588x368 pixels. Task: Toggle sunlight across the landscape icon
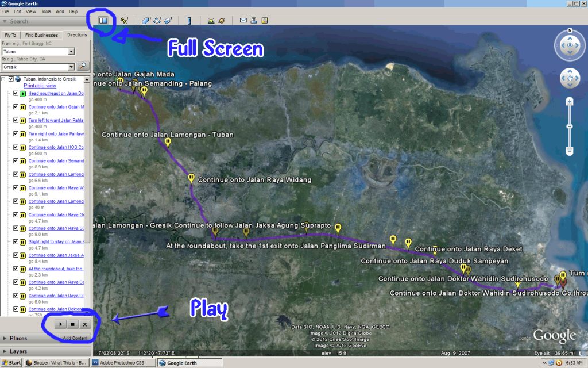211,21
